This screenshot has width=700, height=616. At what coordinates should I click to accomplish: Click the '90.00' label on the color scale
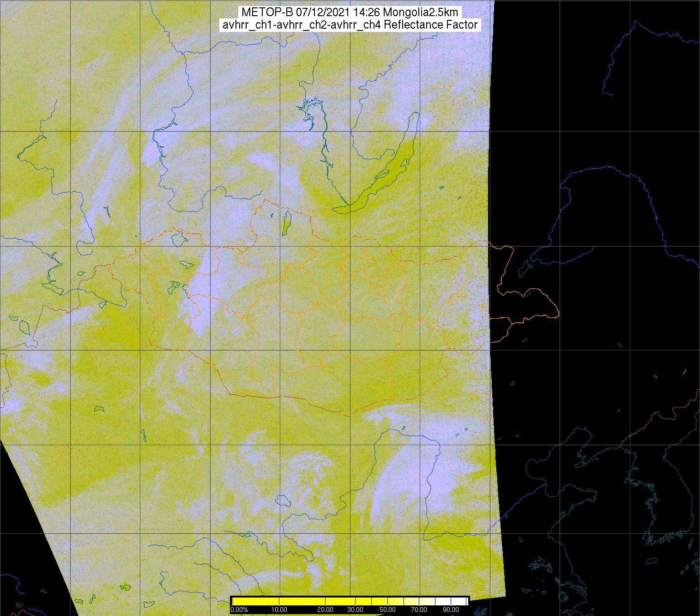[x=451, y=610]
